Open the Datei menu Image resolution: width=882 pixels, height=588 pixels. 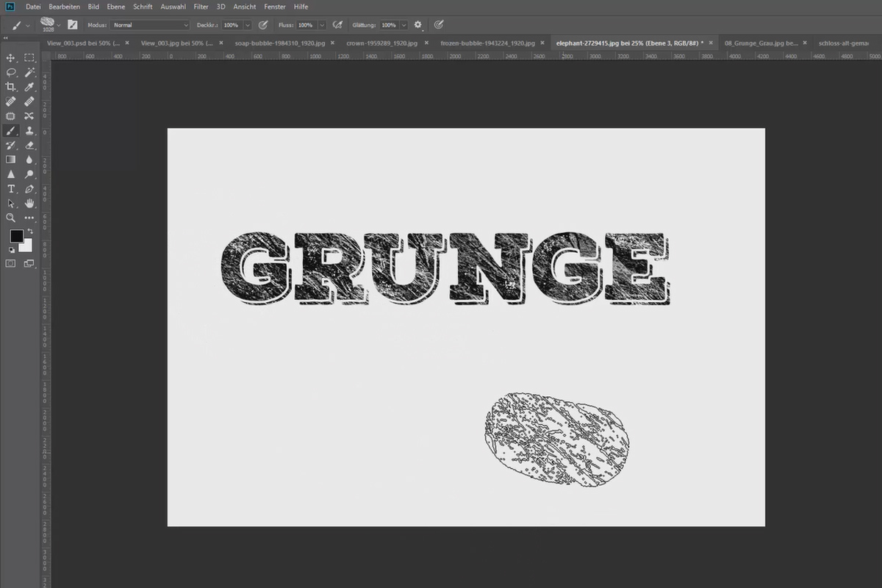33,7
